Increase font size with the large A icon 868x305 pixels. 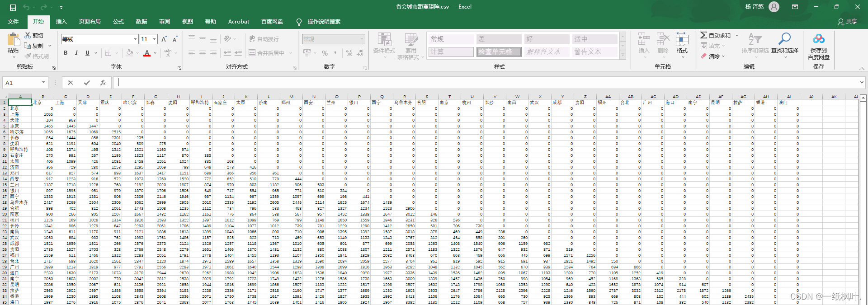pos(164,39)
